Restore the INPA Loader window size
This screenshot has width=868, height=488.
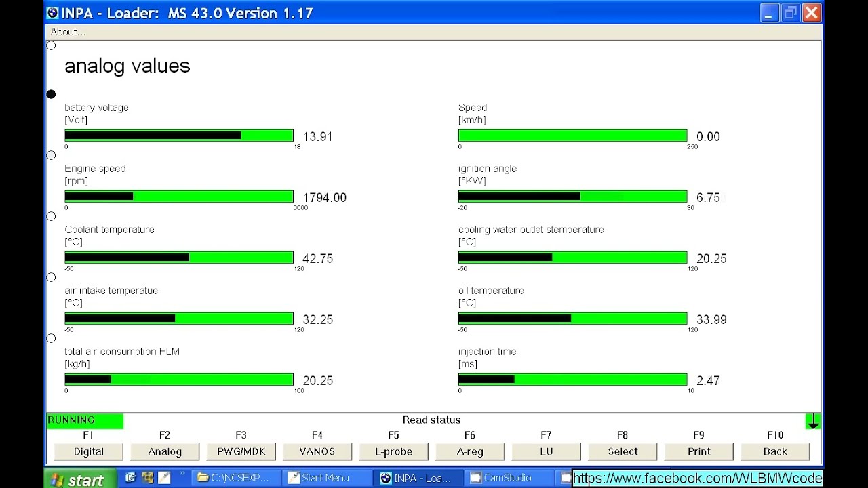(x=791, y=13)
